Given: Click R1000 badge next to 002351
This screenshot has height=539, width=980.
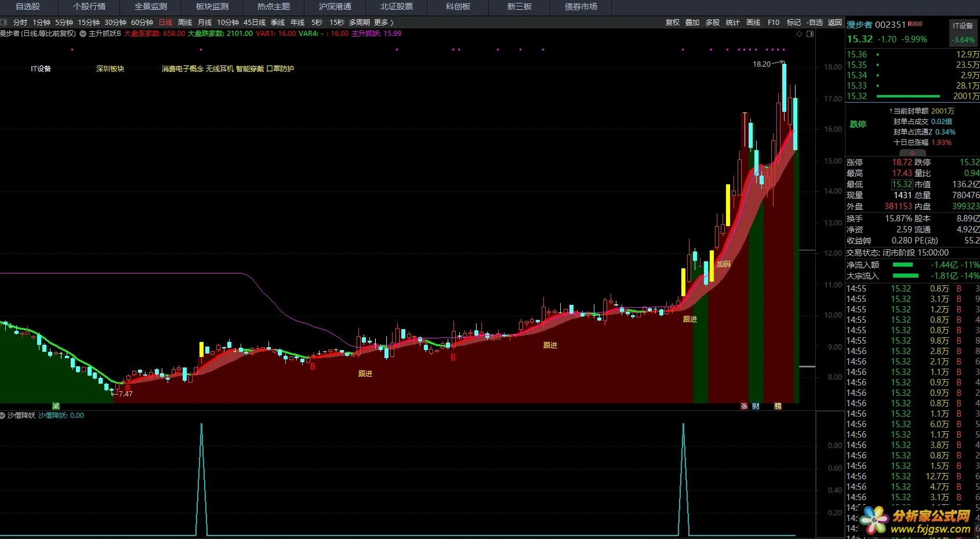Looking at the screenshot, I should point(915,24).
